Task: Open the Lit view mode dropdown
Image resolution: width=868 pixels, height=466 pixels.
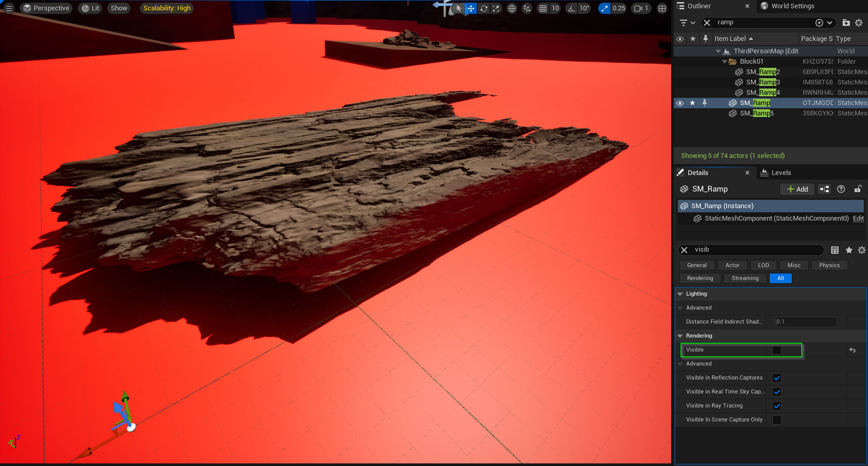Action: click(x=91, y=8)
